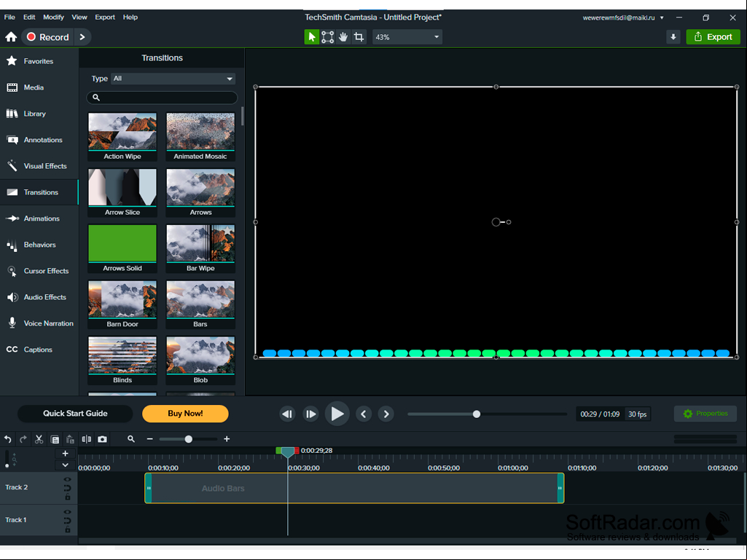This screenshot has width=747, height=560.
Task: Click the timeline zoom magnifier icon
Action: click(x=131, y=439)
